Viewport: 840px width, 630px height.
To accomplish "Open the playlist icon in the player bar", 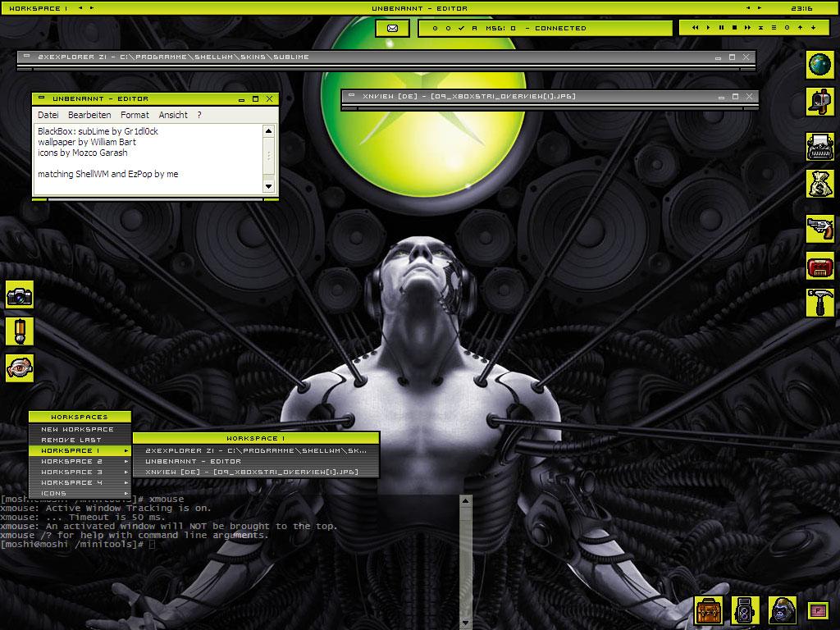I will pyautogui.click(x=774, y=28).
